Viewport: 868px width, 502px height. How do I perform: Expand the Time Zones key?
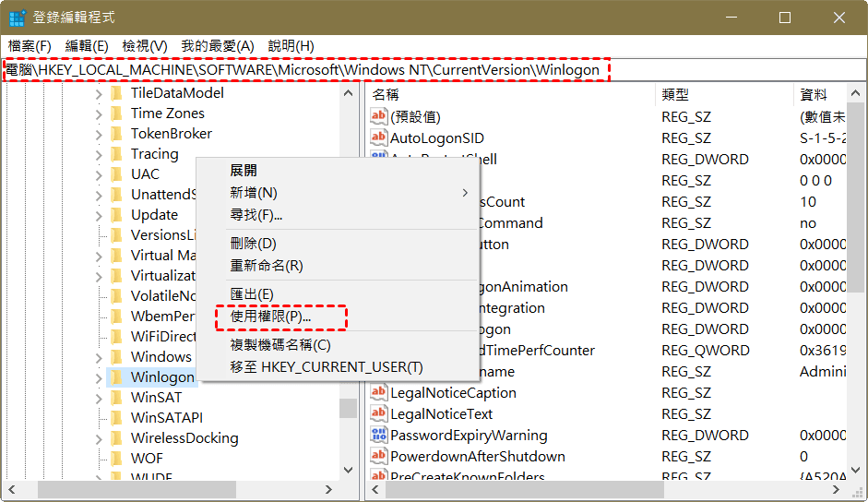(x=99, y=114)
